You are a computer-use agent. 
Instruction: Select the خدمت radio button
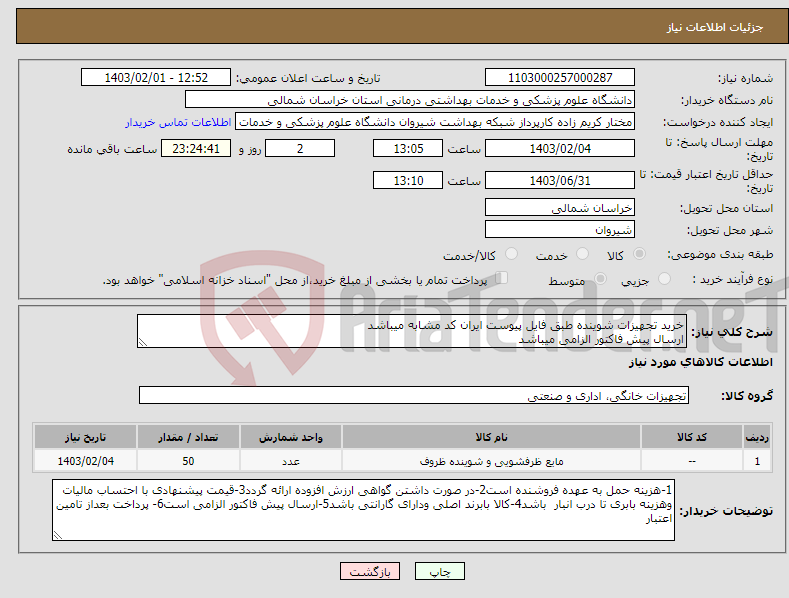(x=582, y=254)
